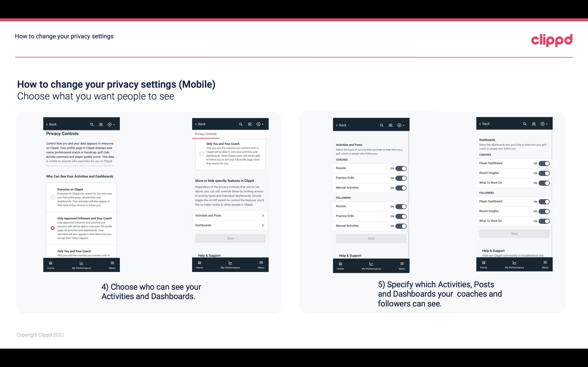Open the Privacy Controls menu tab
Viewport: 588px width, 367px height.
[205, 134]
